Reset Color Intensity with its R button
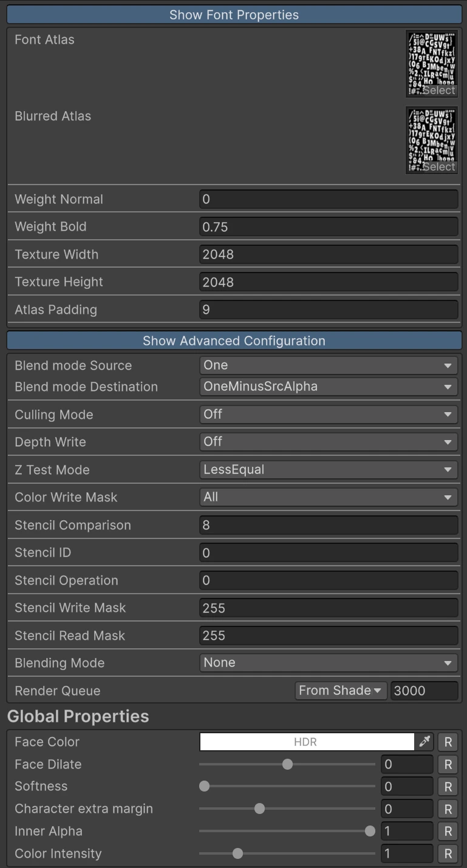467x868 pixels. click(448, 853)
